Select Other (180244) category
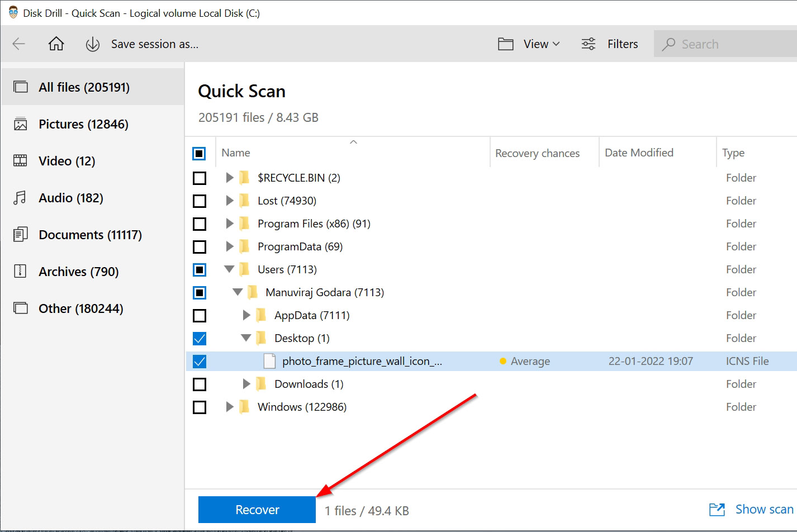 coord(93,308)
